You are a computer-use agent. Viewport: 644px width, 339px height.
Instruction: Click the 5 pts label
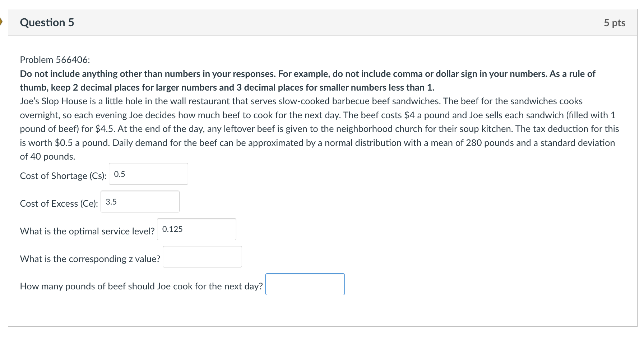coord(614,23)
